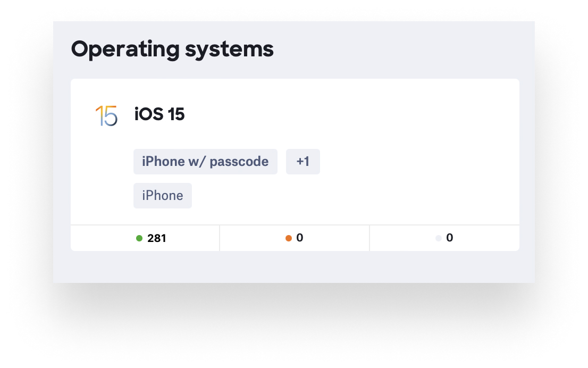Click empty card space right of "+1" chip

coord(415,162)
